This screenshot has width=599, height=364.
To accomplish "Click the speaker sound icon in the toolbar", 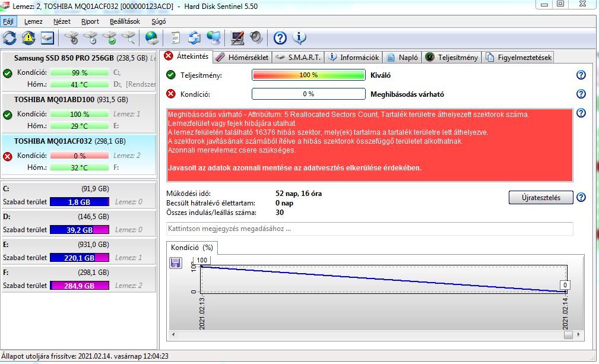I will pyautogui.click(x=256, y=38).
